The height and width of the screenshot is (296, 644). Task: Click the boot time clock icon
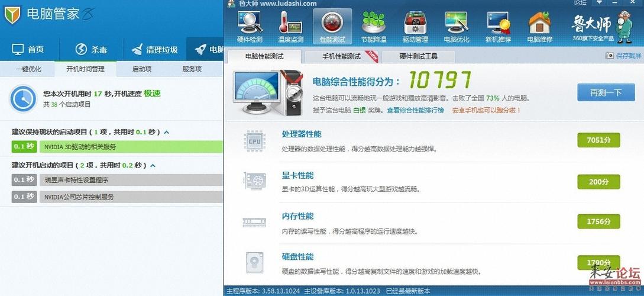click(23, 98)
